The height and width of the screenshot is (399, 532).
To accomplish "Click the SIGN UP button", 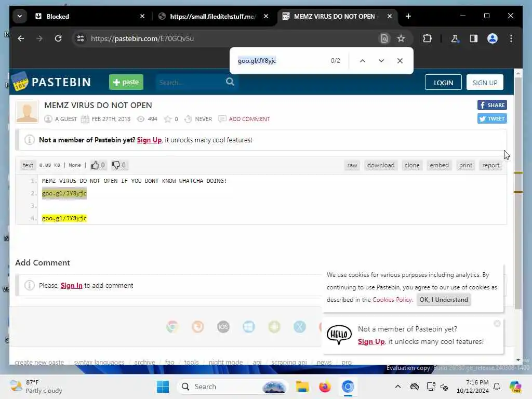I will (485, 83).
